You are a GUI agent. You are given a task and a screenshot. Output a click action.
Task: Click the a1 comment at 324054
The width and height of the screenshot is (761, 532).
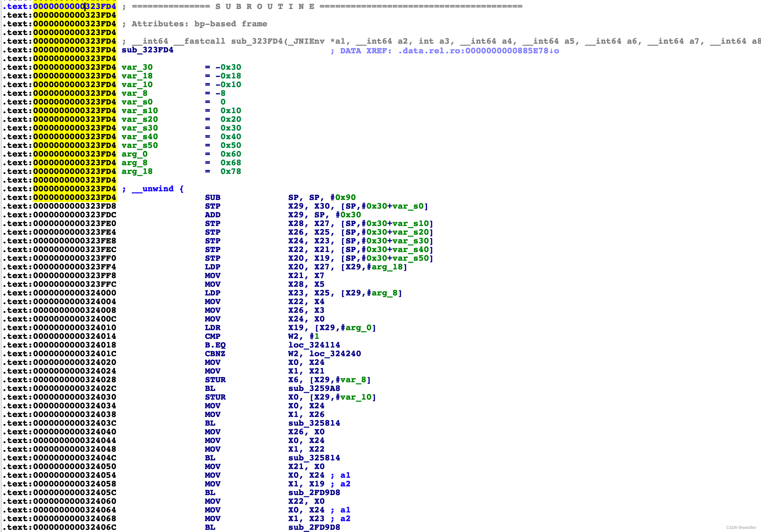point(345,475)
